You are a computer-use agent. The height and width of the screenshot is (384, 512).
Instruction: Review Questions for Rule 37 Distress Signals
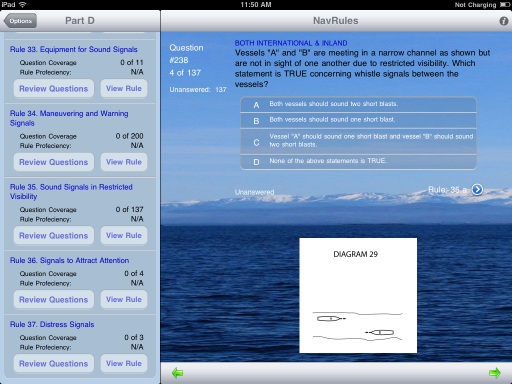point(54,363)
